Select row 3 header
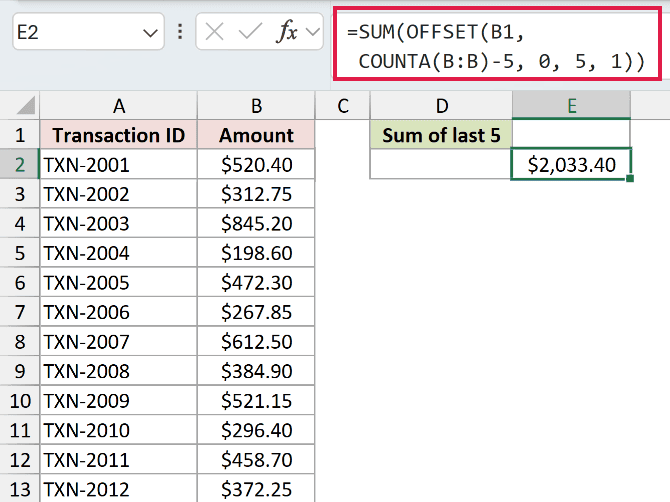The width and height of the screenshot is (670, 502). pos(20,194)
